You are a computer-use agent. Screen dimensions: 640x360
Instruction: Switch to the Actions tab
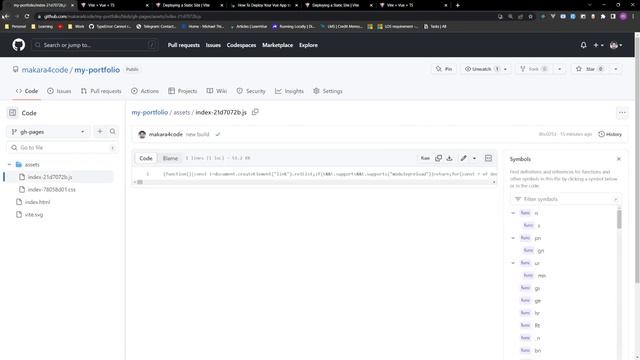(145, 91)
